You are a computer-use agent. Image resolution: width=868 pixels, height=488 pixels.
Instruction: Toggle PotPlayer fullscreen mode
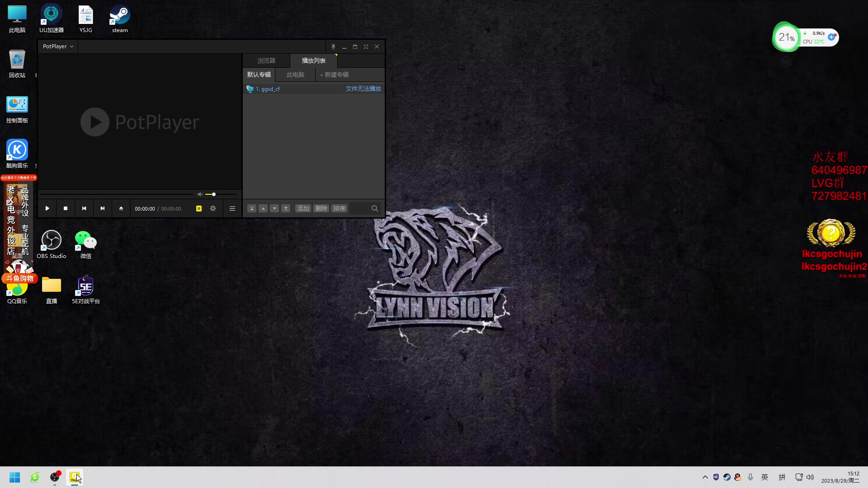pyautogui.click(x=366, y=47)
